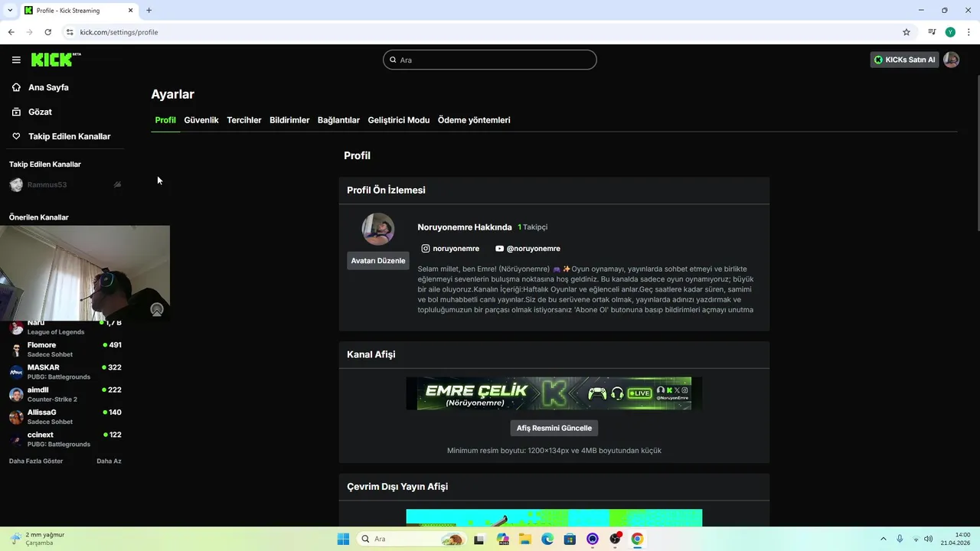Open the Chrome three-dot menu

(x=969, y=32)
